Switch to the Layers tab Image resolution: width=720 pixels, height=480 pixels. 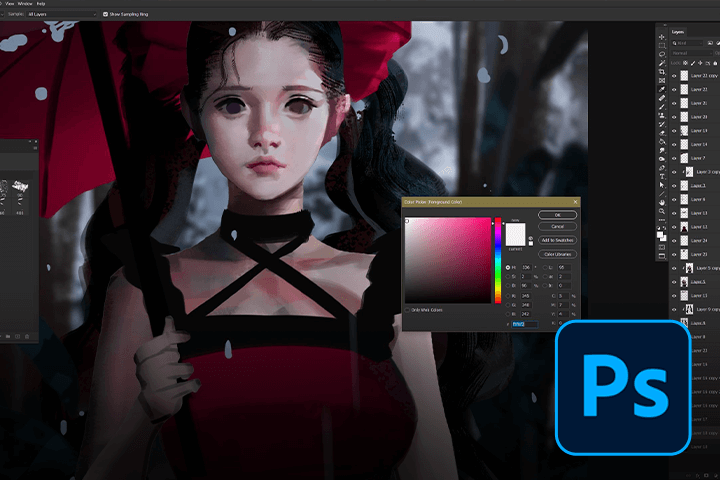(678, 32)
